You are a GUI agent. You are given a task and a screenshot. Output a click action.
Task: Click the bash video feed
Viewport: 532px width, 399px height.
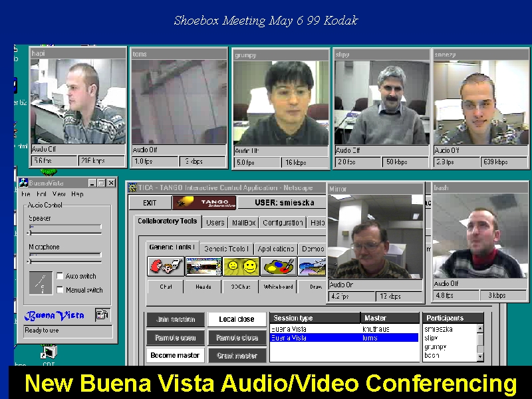[x=480, y=235]
